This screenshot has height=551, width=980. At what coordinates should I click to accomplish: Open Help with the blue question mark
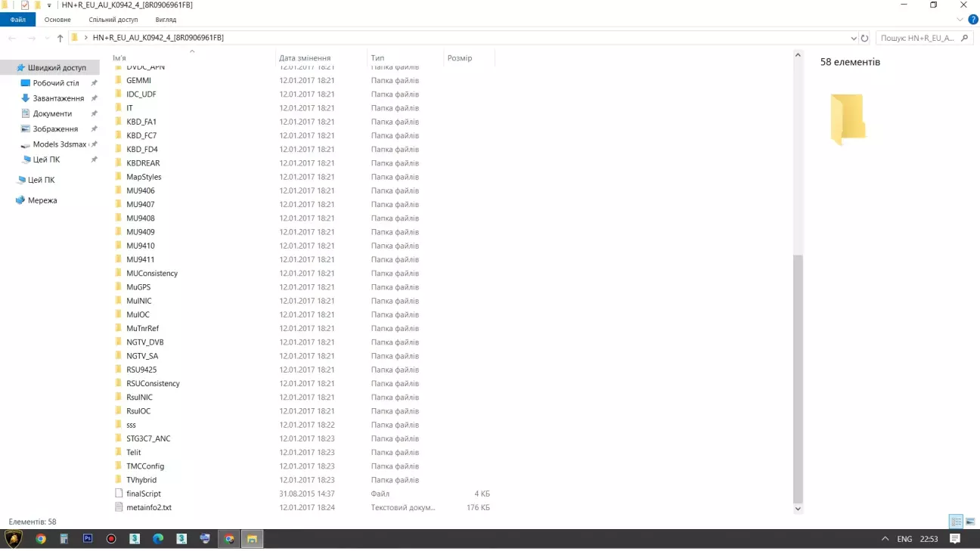(972, 19)
